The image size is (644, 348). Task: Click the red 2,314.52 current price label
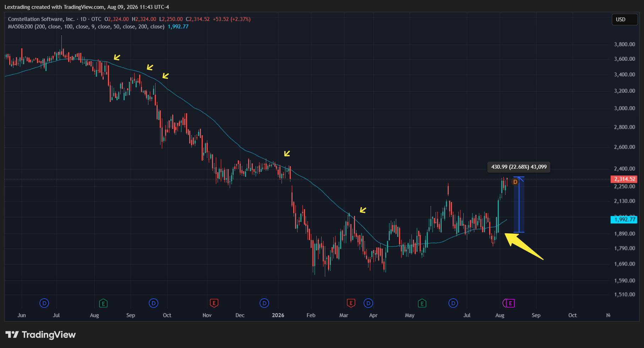pyautogui.click(x=624, y=179)
